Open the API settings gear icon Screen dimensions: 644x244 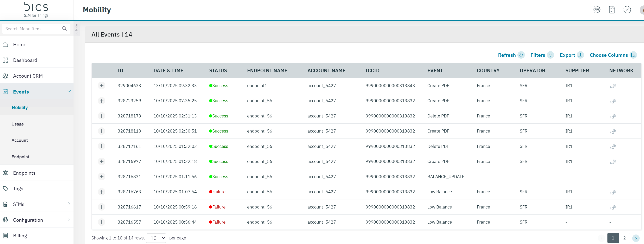[597, 10]
